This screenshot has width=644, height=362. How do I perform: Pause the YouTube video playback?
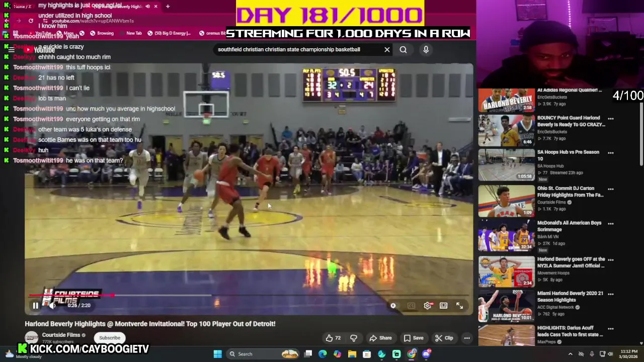point(35,305)
